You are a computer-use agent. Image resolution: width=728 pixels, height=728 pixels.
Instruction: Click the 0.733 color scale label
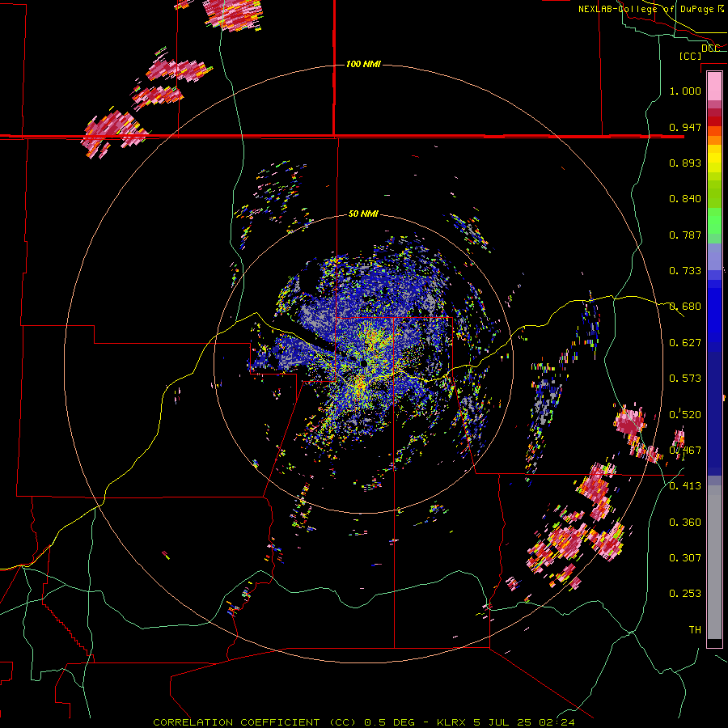(x=685, y=271)
